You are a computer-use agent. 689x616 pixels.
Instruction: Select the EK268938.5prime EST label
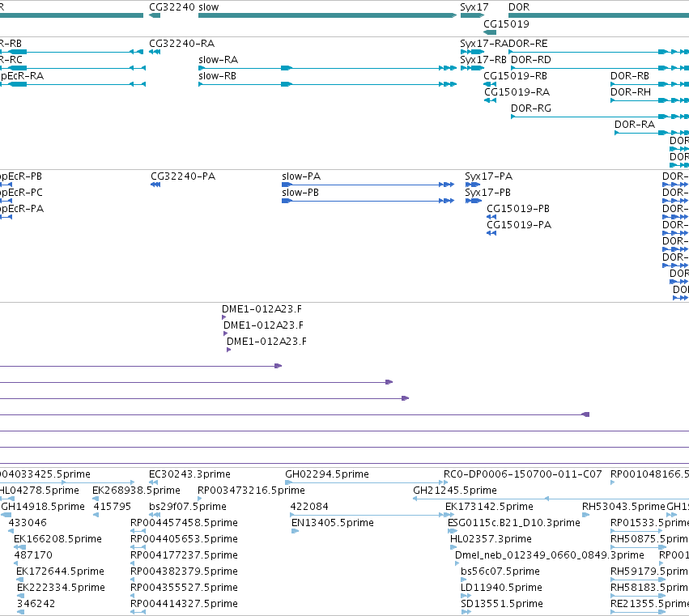click(x=136, y=491)
